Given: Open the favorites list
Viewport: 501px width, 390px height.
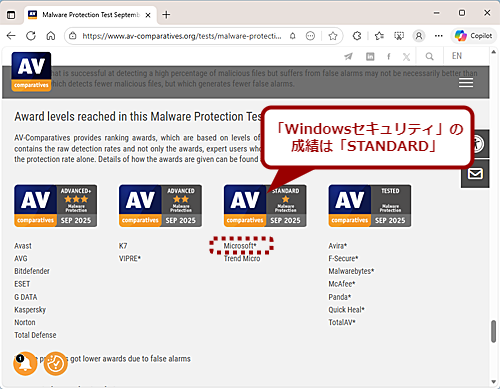Looking at the screenshot, I should pos(379,36).
